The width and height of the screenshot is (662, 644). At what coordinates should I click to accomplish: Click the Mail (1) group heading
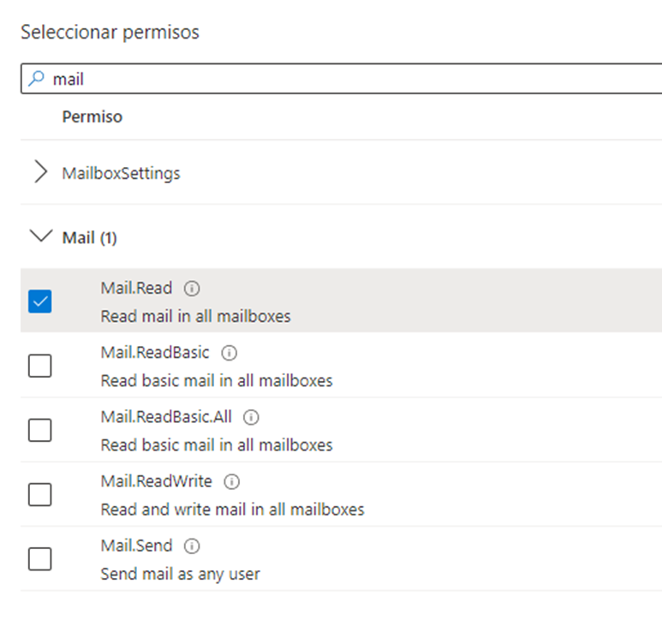pos(90,238)
